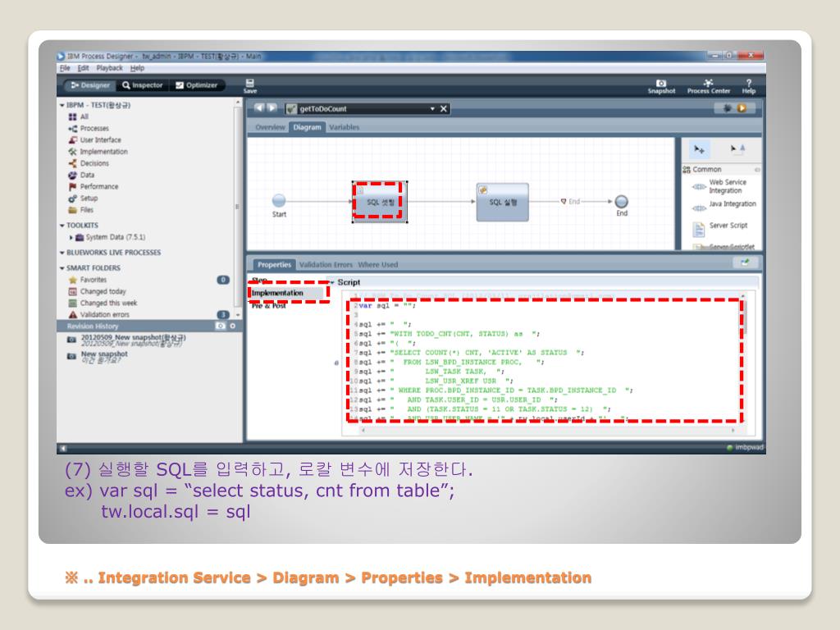Open Changed this week smart folder
Screen dimensions: 840x630
[103, 304]
